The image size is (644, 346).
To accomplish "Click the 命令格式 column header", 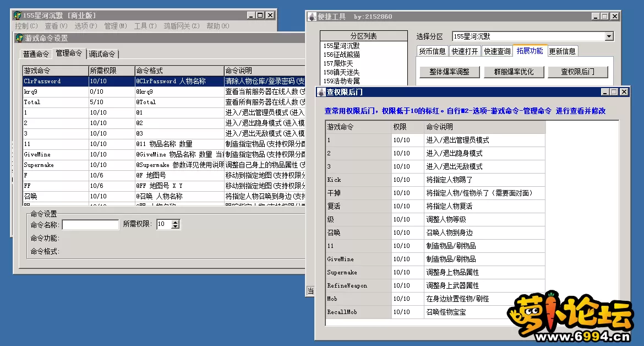I will (x=179, y=71).
